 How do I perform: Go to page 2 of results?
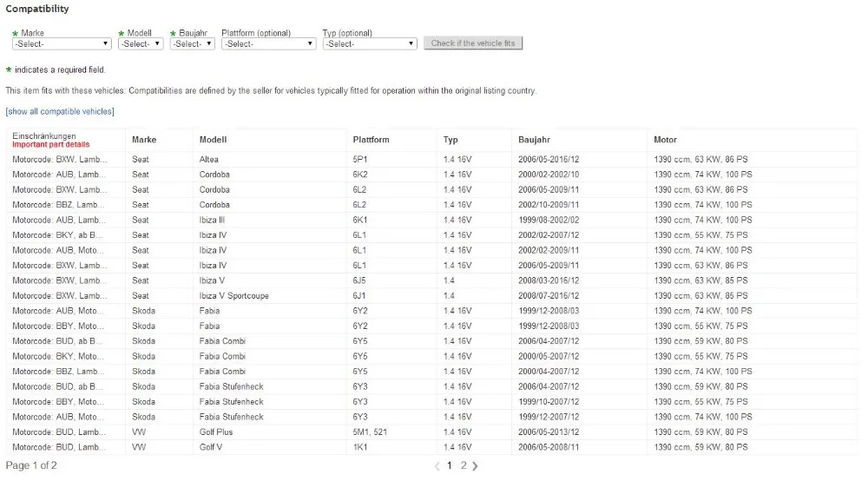pyautogui.click(x=464, y=465)
